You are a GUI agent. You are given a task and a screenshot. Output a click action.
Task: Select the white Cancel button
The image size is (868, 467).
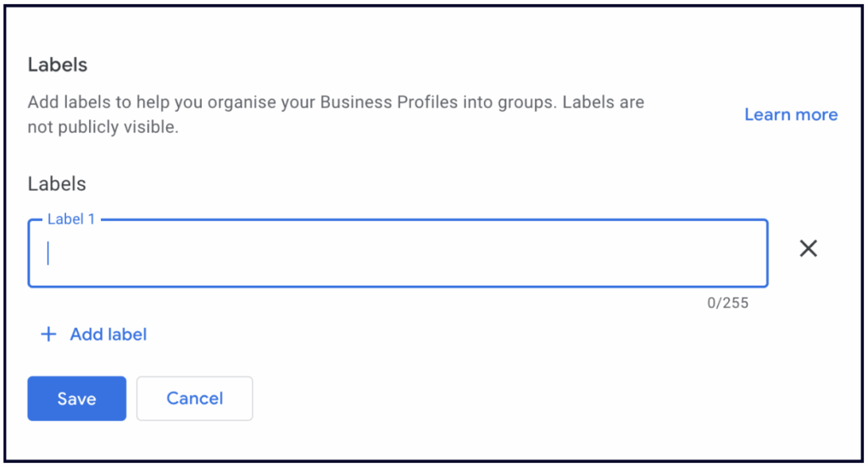pos(194,398)
